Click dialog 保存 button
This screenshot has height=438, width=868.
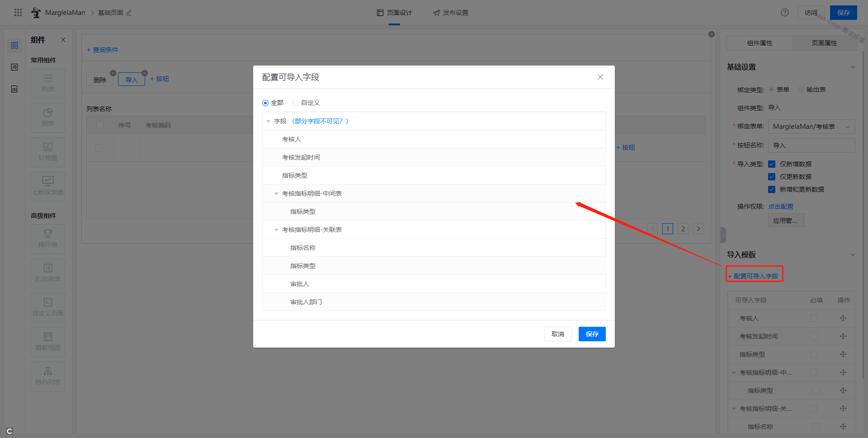pos(592,334)
